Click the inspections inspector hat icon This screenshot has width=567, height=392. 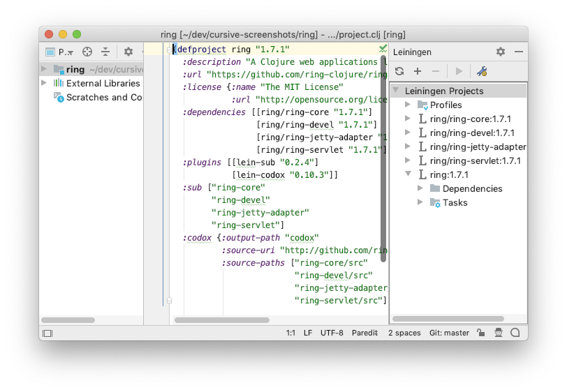[499, 333]
